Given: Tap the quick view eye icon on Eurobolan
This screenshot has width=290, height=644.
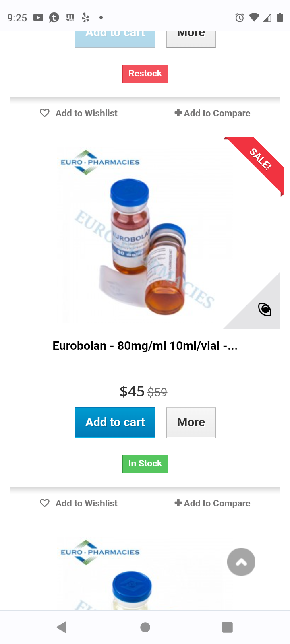Looking at the screenshot, I should coord(265,309).
